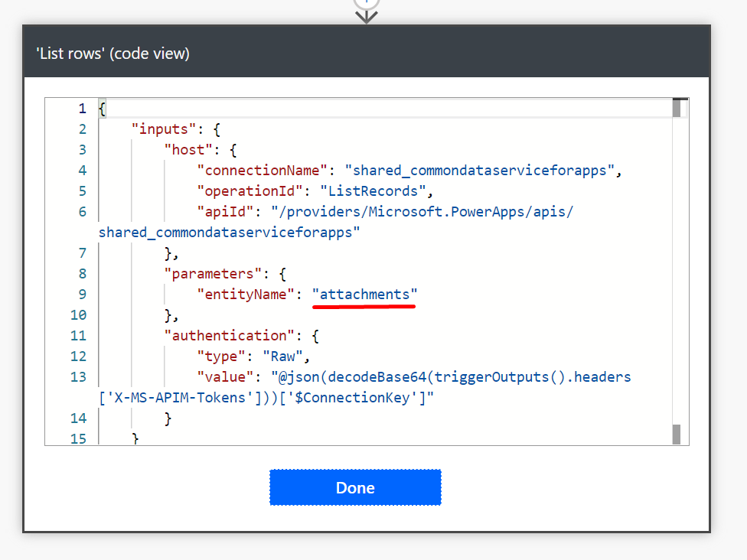Click the "ListRecords" operationId value

tap(369, 190)
